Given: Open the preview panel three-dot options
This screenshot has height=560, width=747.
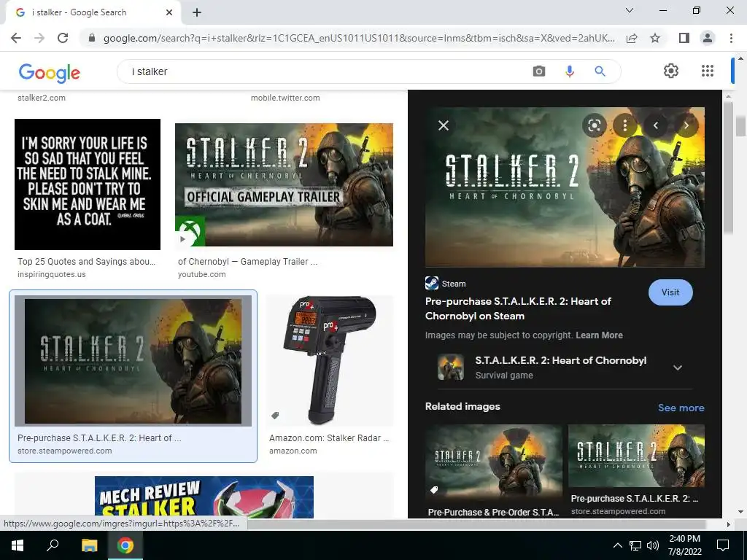Looking at the screenshot, I should [624, 125].
